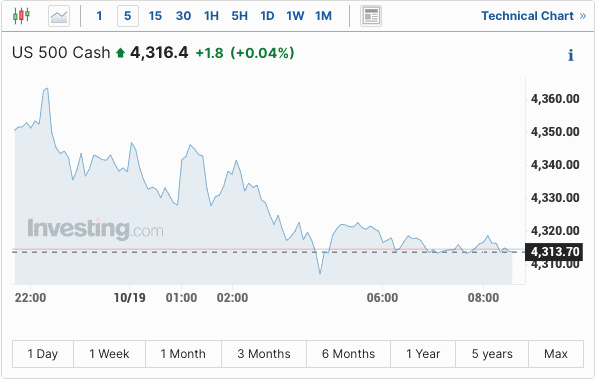Select the 1 minute interval

point(99,16)
